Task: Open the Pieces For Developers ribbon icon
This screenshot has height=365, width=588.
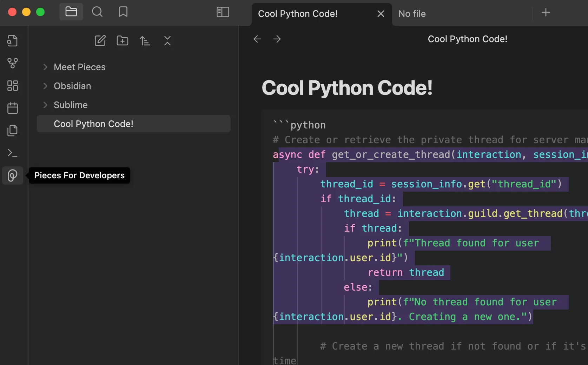Action: [13, 175]
